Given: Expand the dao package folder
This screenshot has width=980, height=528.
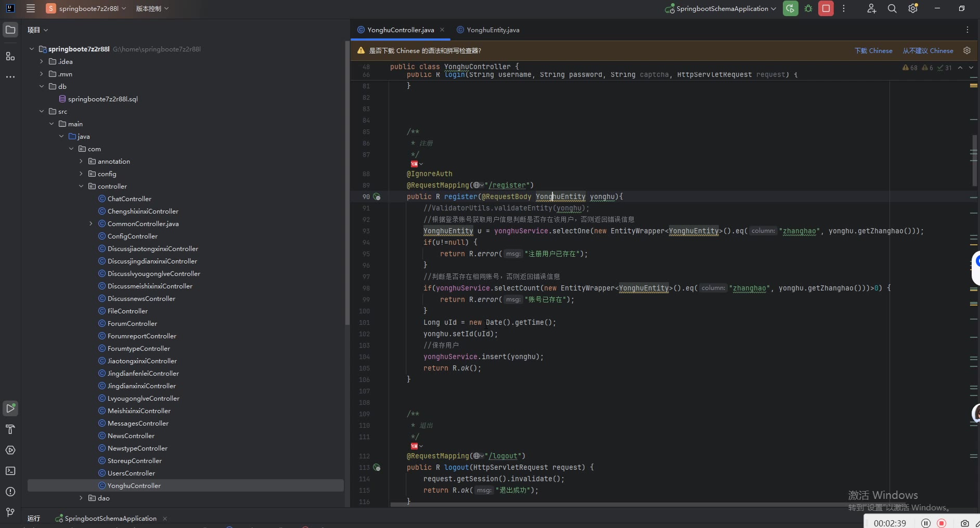Looking at the screenshot, I should point(81,498).
